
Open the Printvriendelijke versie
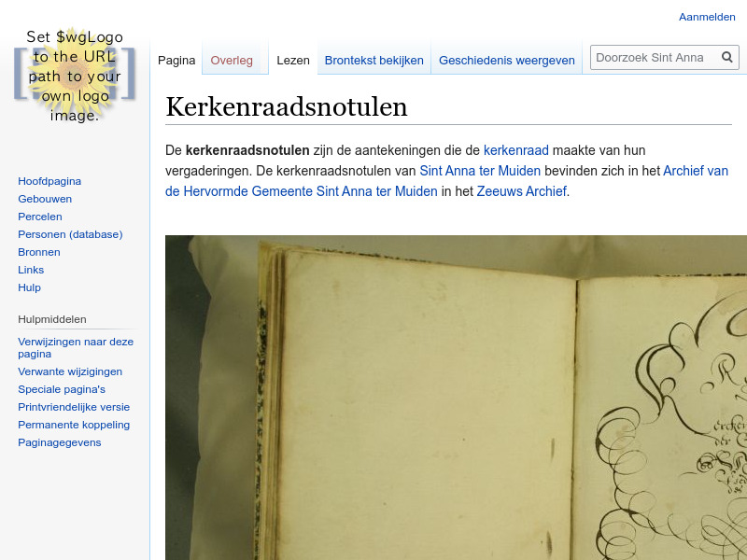[x=74, y=406]
